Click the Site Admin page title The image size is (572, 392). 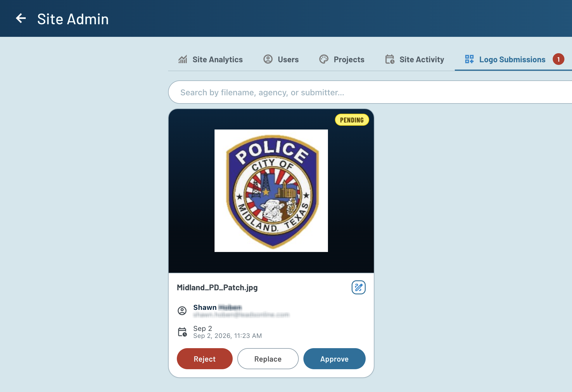73,19
